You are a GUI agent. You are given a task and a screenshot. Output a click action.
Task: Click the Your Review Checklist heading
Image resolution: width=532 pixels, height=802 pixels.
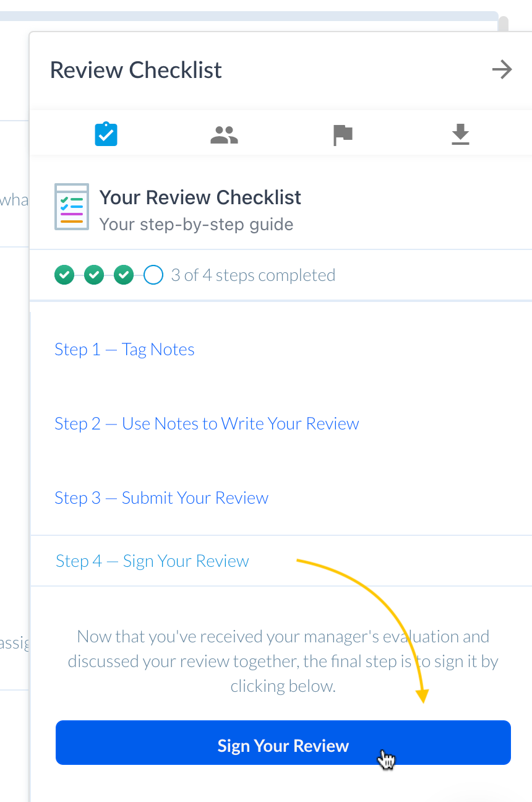200,197
